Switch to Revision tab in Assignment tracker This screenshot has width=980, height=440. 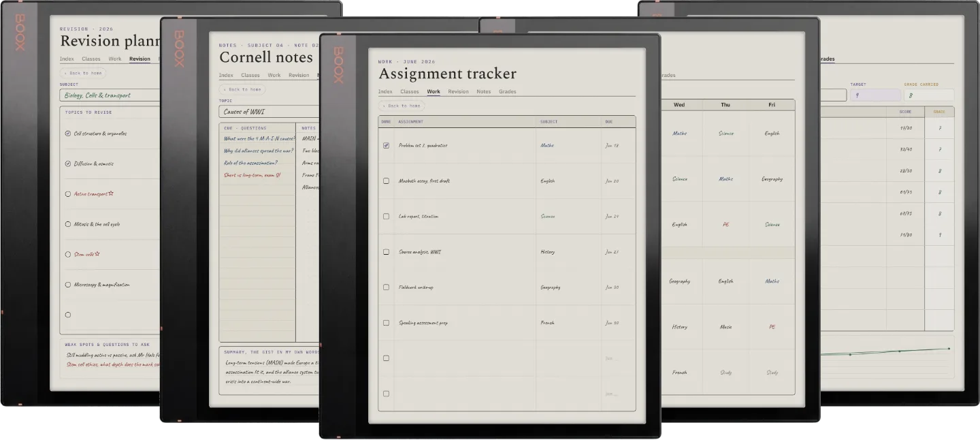(x=458, y=91)
